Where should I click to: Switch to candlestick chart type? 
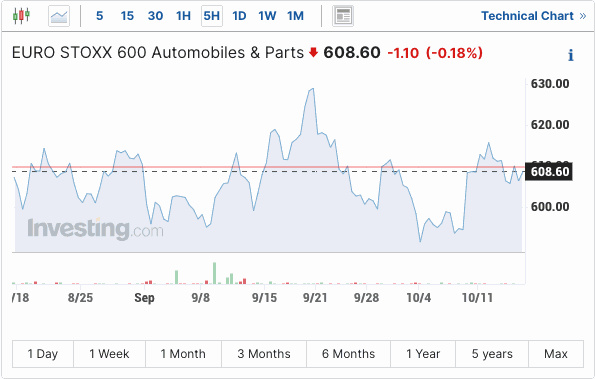click(21, 16)
